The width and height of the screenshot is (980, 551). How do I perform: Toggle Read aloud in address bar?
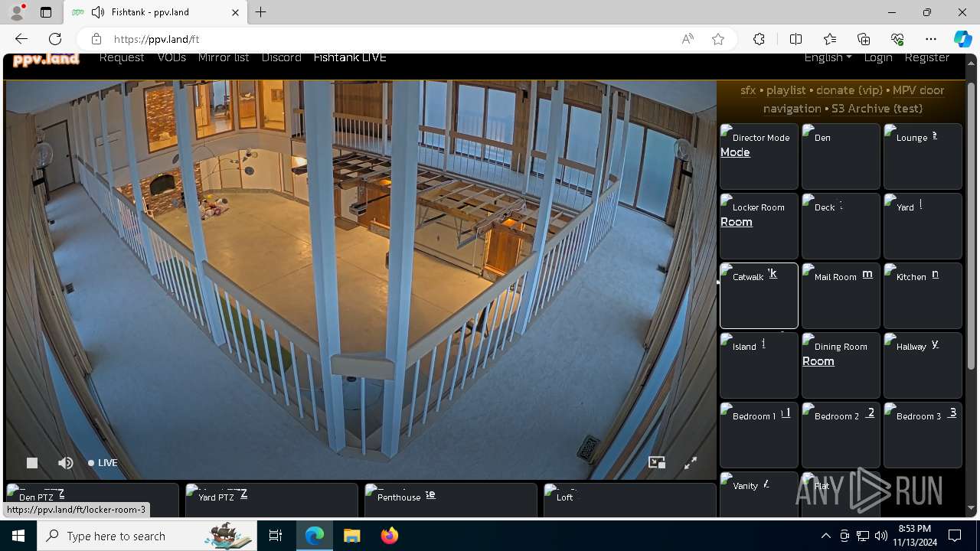[688, 39]
